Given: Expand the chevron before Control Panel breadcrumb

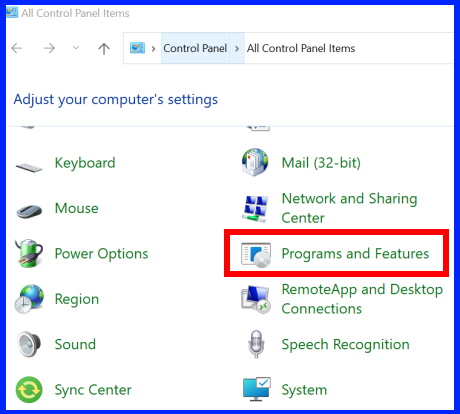Looking at the screenshot, I should click(x=153, y=49).
